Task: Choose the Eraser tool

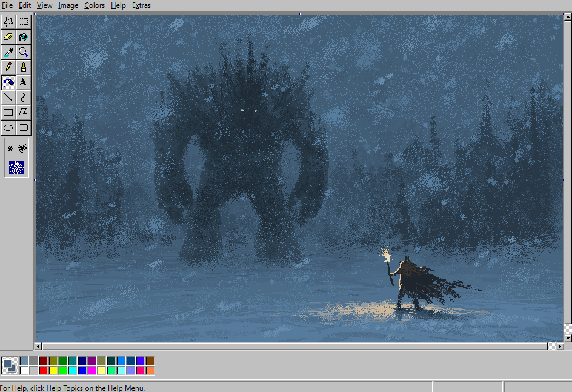Action: tap(8, 37)
